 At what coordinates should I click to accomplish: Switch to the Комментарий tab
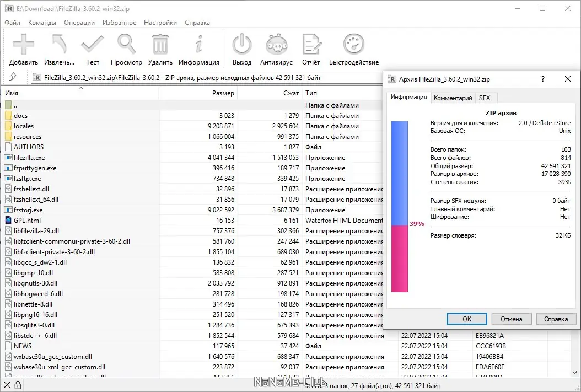tap(453, 98)
